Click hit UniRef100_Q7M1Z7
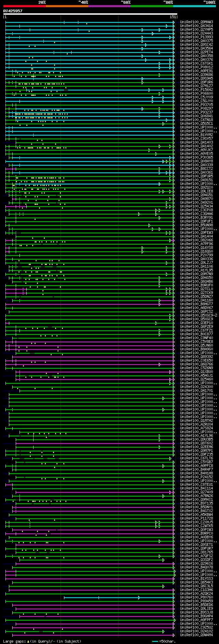This screenshot has height=644, width=219. click(x=196, y=86)
